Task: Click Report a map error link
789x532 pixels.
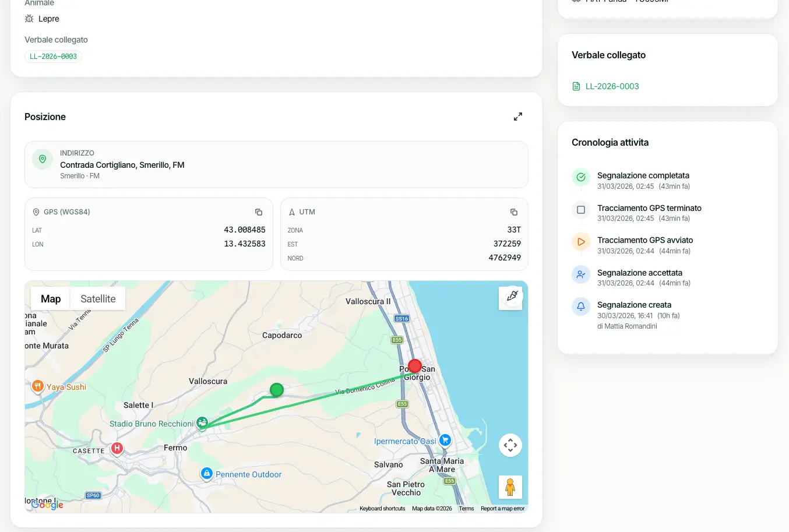Action: point(502,509)
